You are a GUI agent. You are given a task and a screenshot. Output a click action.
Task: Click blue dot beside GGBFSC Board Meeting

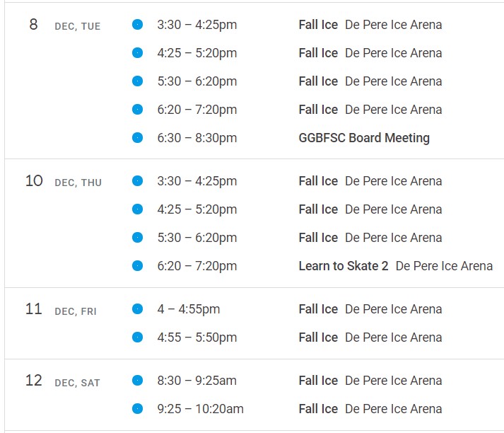coord(137,138)
